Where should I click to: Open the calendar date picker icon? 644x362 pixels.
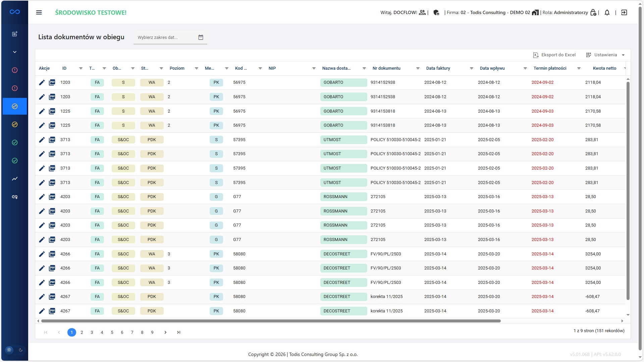pos(201,37)
